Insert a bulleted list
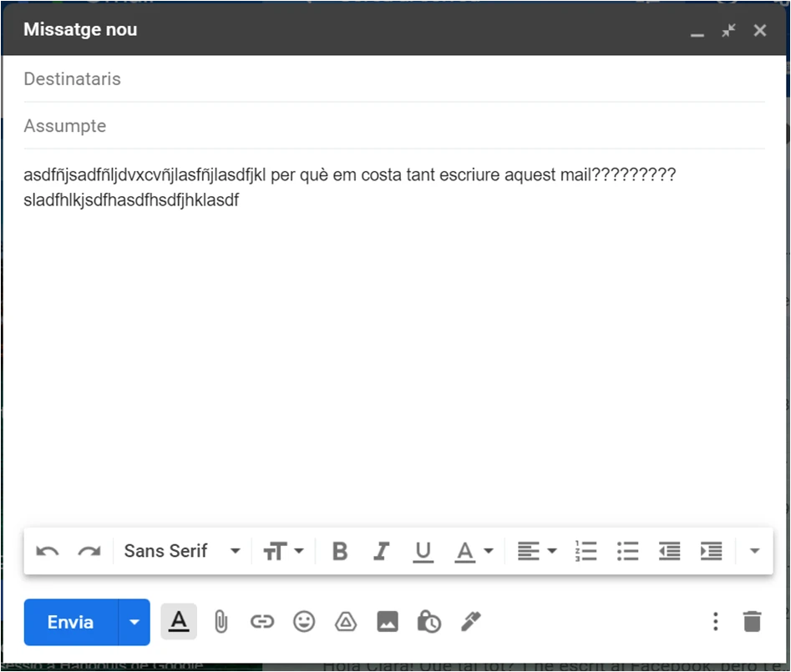This screenshot has height=672, width=791. coord(628,551)
